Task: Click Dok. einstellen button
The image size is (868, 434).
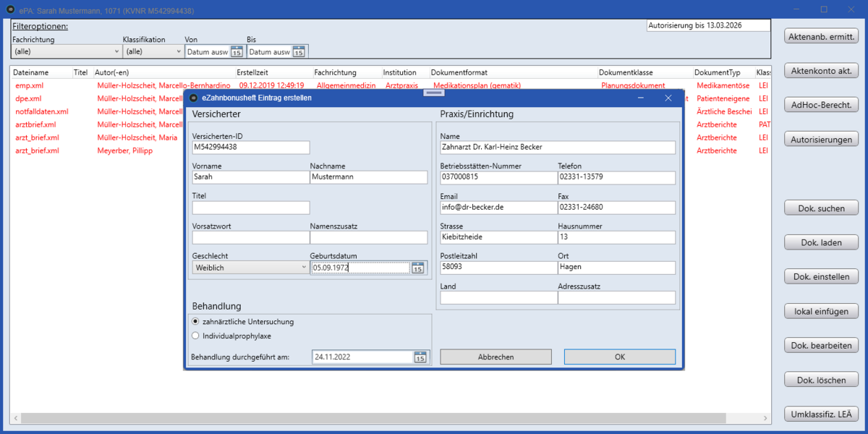Action: click(x=821, y=277)
